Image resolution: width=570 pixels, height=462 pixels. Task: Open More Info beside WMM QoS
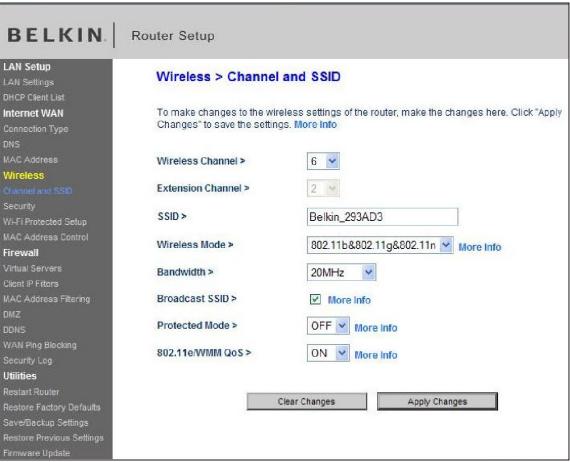point(376,355)
